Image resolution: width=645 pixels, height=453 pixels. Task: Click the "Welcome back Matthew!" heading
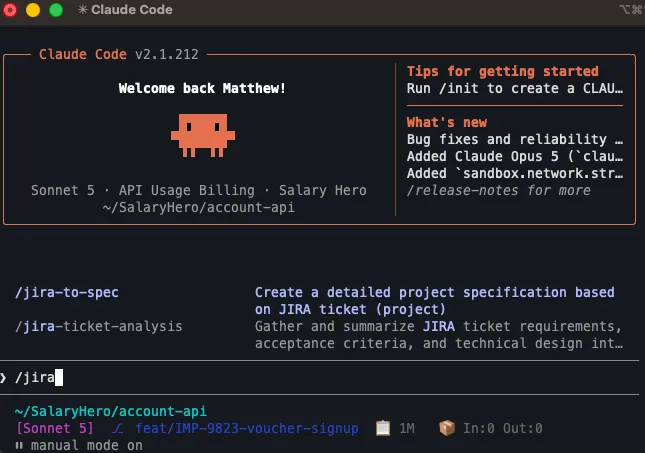(202, 88)
